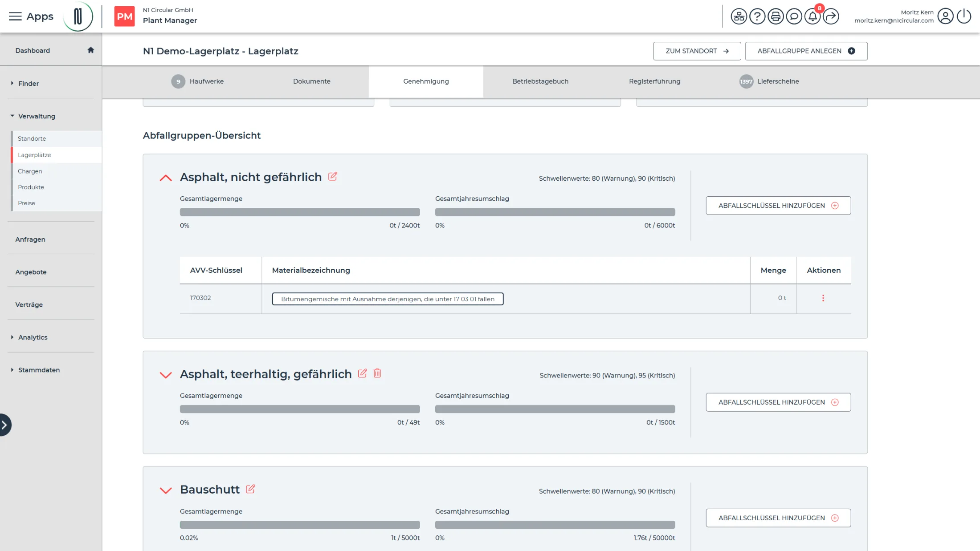The width and height of the screenshot is (980, 551).
Task: Open actions menu for row 170302
Action: [823, 298]
